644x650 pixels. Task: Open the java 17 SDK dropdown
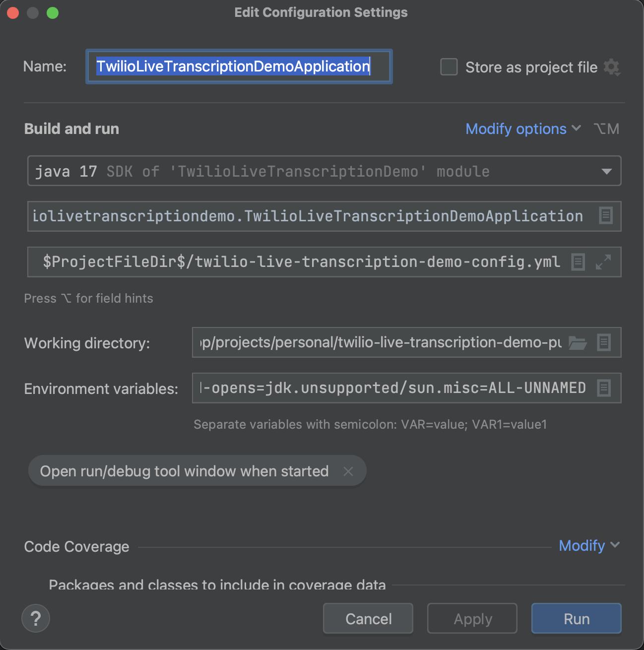click(324, 171)
